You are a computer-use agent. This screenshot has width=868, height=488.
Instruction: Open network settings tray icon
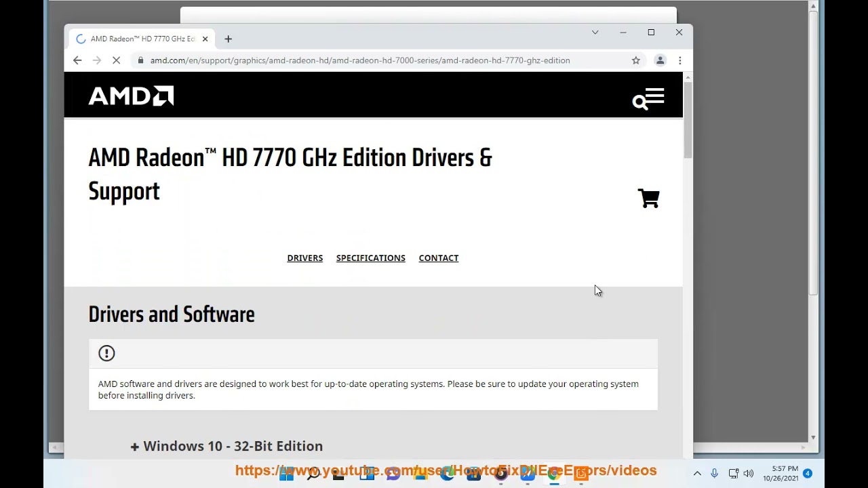coord(733,474)
